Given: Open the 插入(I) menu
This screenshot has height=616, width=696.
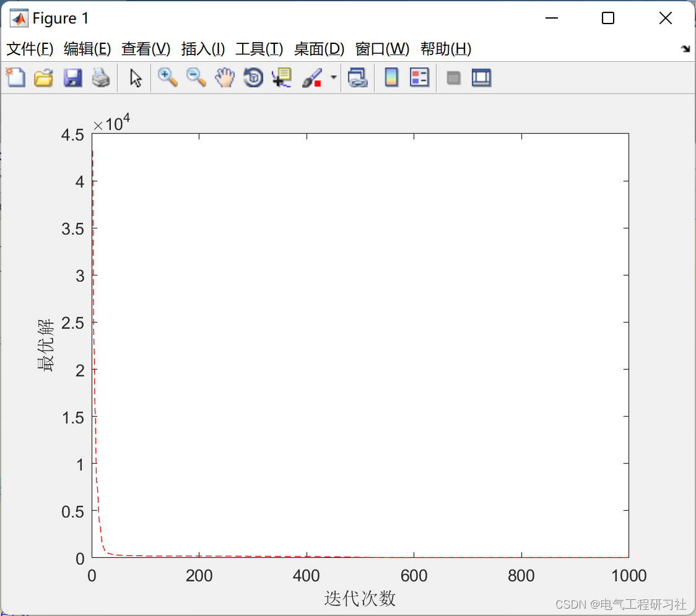Looking at the screenshot, I should (203, 49).
